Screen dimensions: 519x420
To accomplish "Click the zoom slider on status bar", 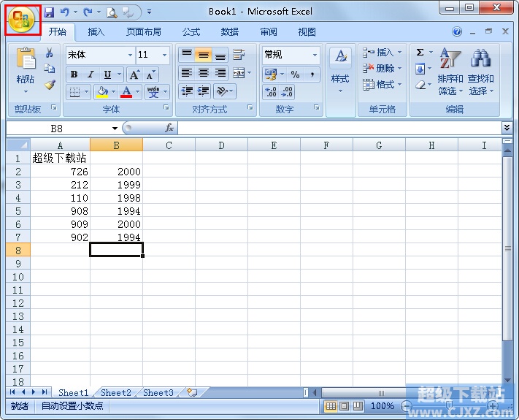I will point(450,406).
